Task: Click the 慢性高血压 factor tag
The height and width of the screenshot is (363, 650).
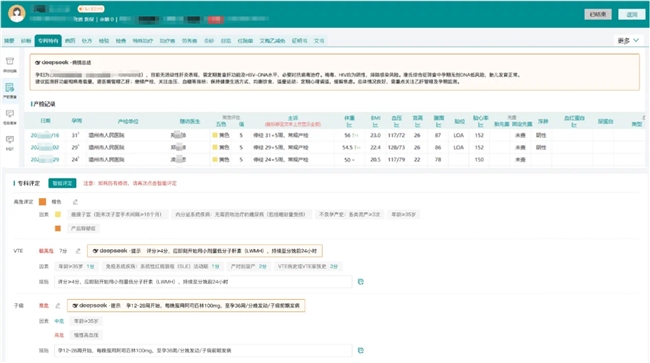Action: click(86, 335)
